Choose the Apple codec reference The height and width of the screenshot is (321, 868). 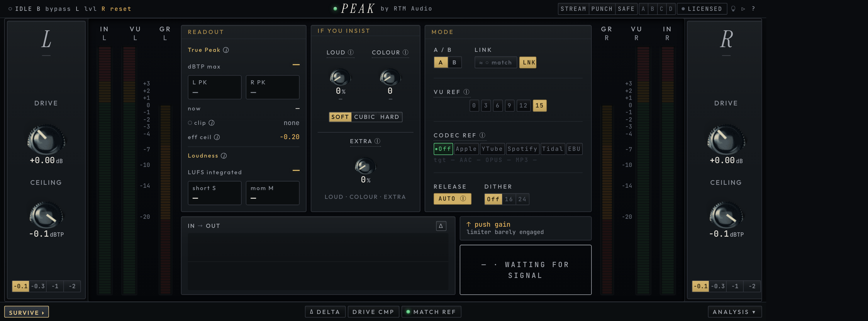tap(466, 149)
